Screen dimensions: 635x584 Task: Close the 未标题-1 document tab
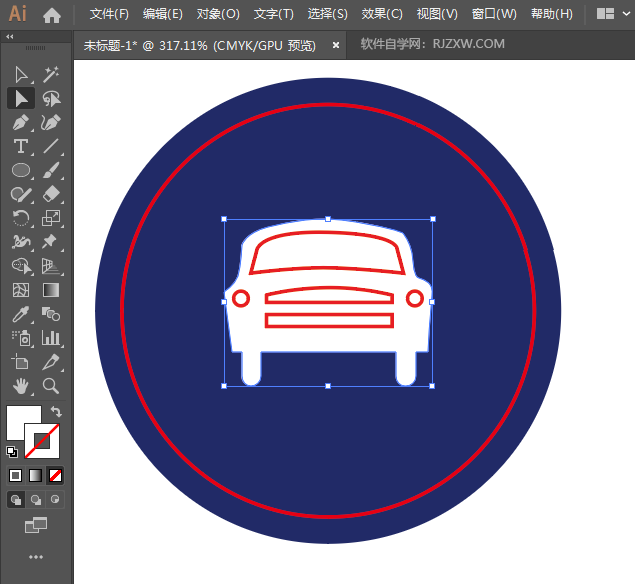[336, 45]
